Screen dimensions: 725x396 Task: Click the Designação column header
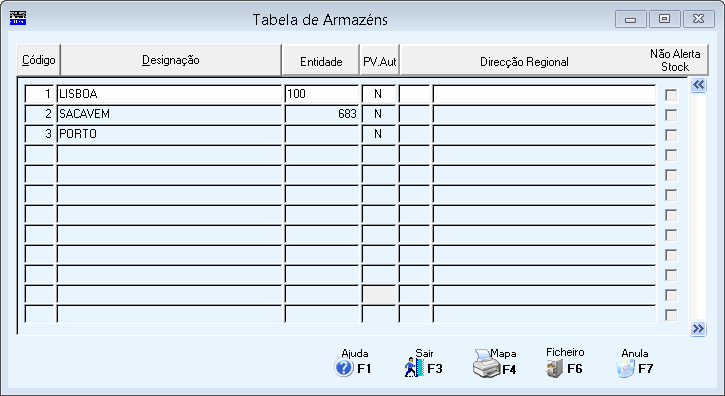[171, 60]
